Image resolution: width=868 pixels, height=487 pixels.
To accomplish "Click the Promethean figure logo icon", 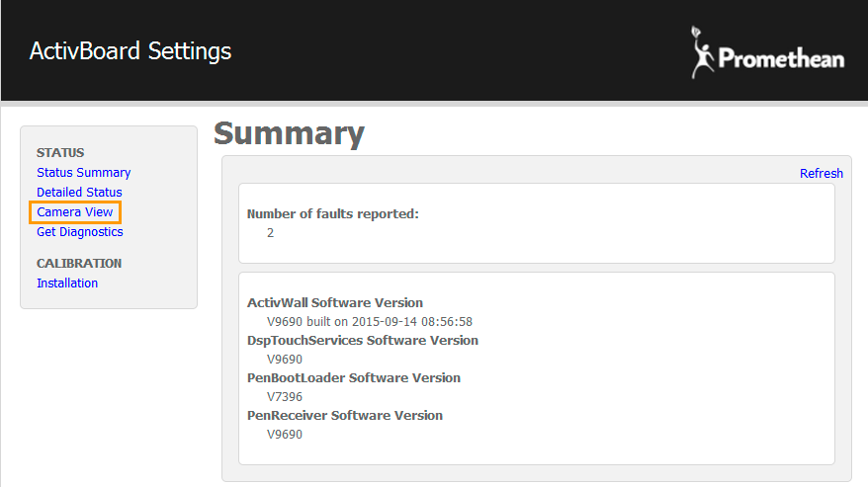I will 703,52.
